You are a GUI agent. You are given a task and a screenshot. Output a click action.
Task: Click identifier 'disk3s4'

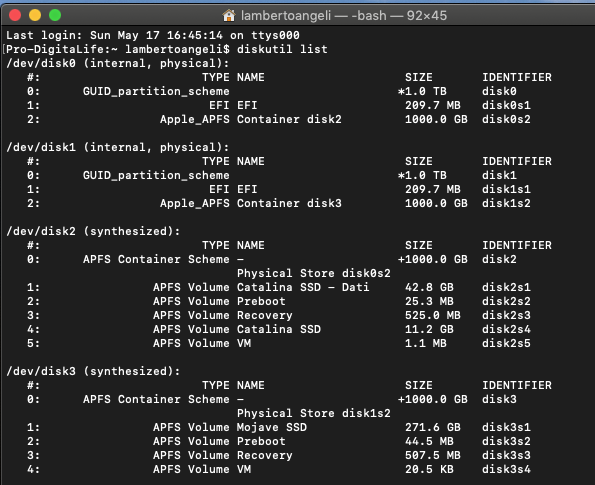coord(506,469)
